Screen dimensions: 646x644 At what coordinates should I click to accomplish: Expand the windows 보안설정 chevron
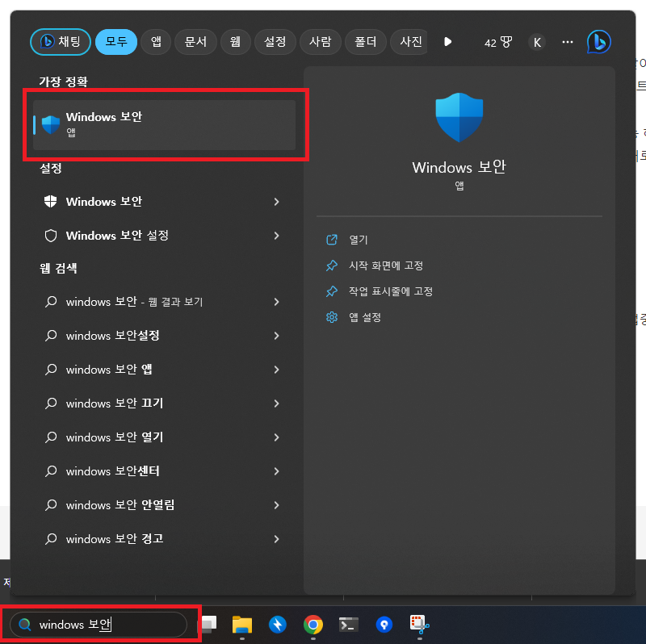tap(276, 336)
